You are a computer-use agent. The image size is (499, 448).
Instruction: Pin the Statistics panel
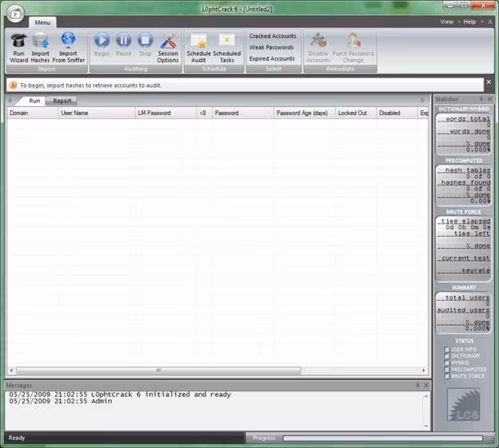481,99
